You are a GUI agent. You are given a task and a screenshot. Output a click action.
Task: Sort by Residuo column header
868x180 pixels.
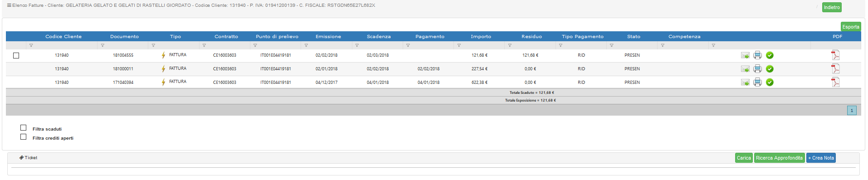click(532, 36)
